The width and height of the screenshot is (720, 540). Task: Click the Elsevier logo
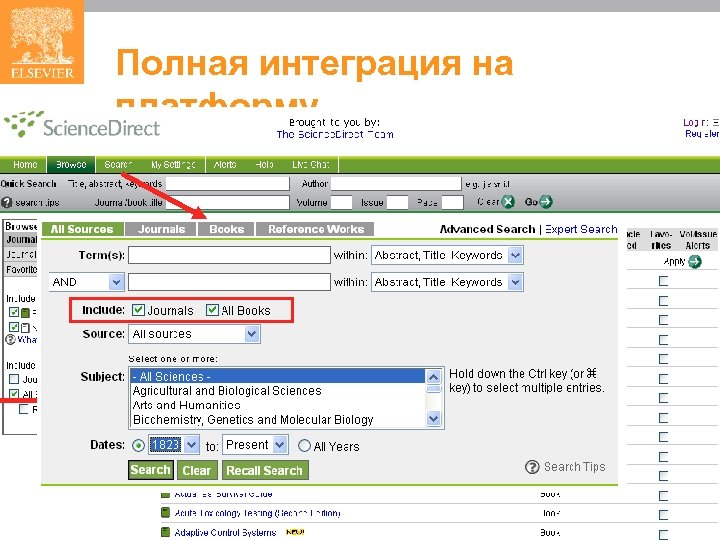pos(42,42)
